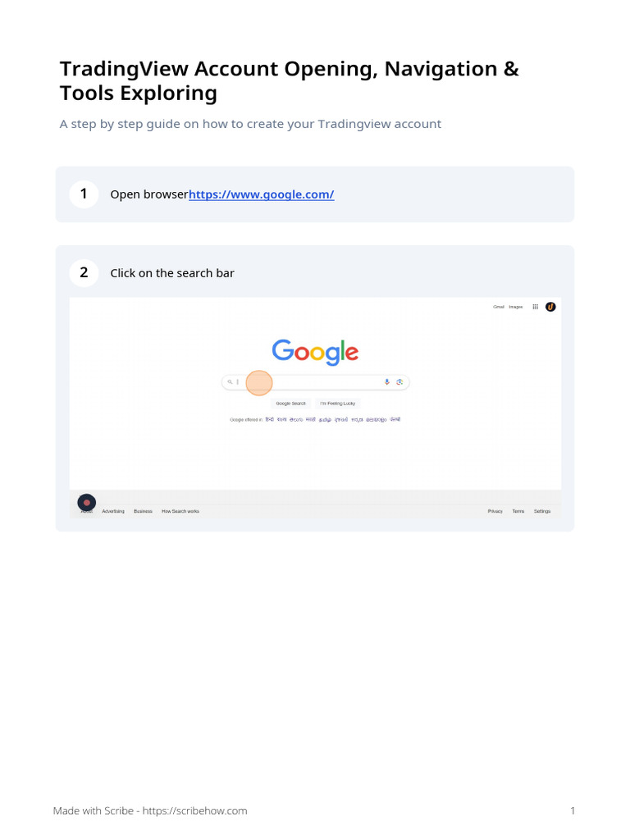Click the Business footer link
Image resolution: width=630 pixels, height=840 pixels.
click(x=143, y=511)
